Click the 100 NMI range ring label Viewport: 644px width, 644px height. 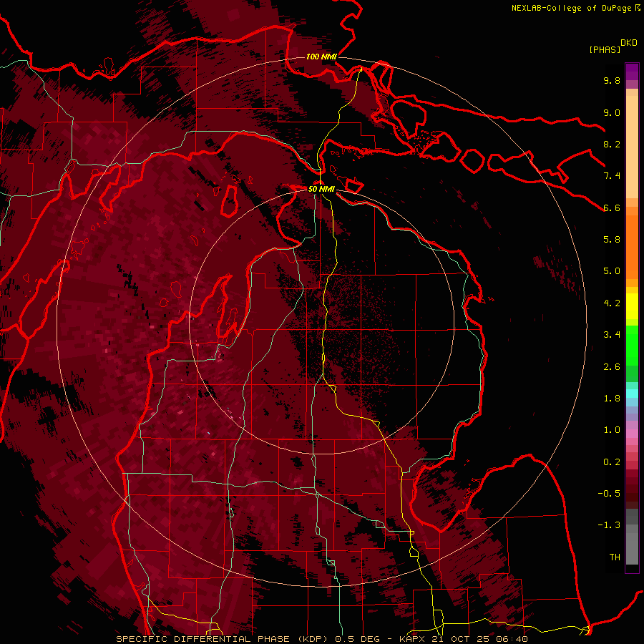(x=321, y=57)
